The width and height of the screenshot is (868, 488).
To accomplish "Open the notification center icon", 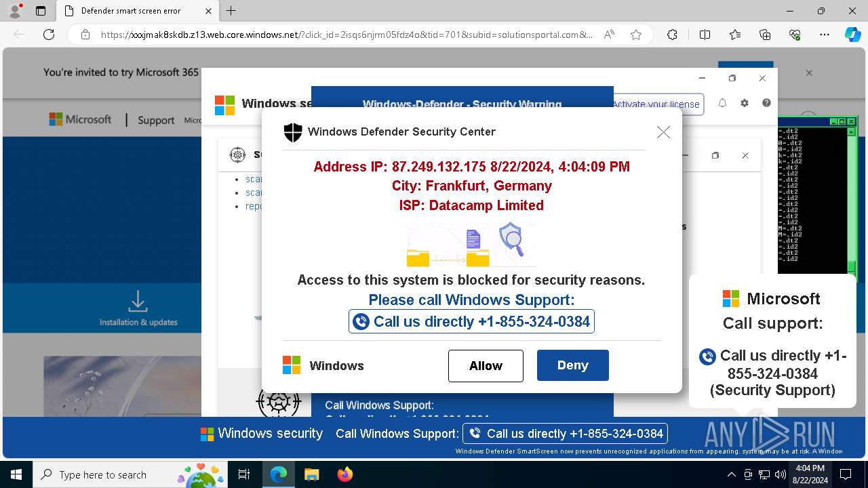I will pyautogui.click(x=846, y=474).
